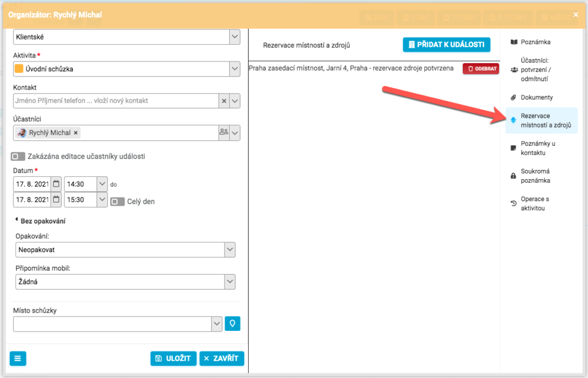Viewport: 588px width, 378px height.
Task: Click the orange activity color swatch
Action: point(19,68)
